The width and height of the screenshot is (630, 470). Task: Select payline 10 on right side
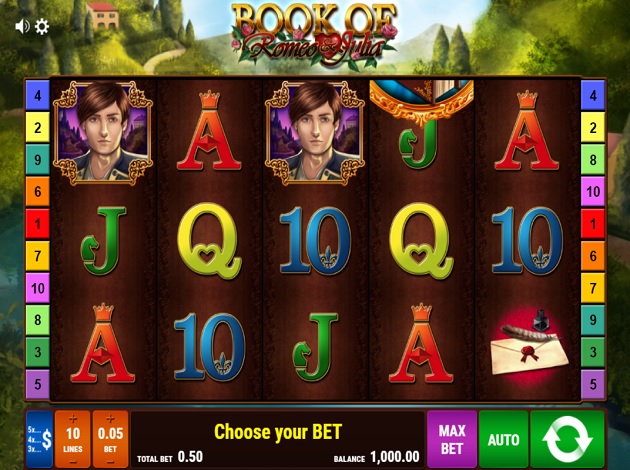point(593,192)
